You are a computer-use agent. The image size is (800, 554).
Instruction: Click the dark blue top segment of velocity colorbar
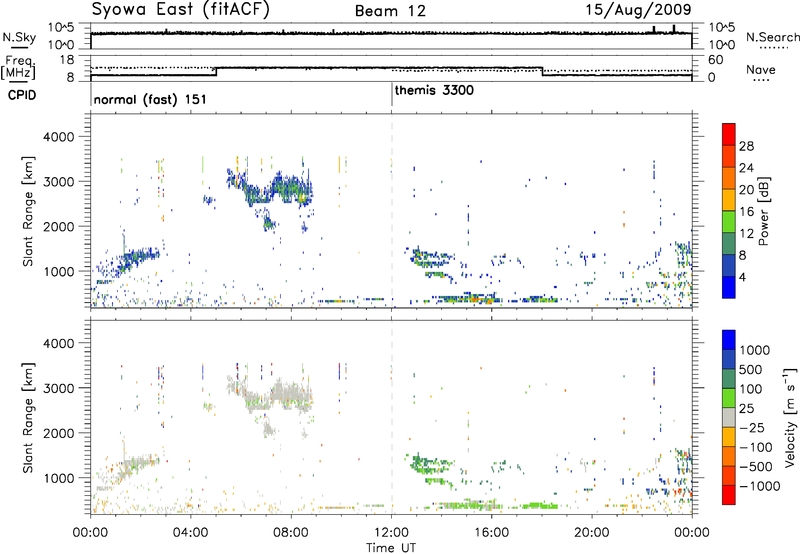click(729, 340)
